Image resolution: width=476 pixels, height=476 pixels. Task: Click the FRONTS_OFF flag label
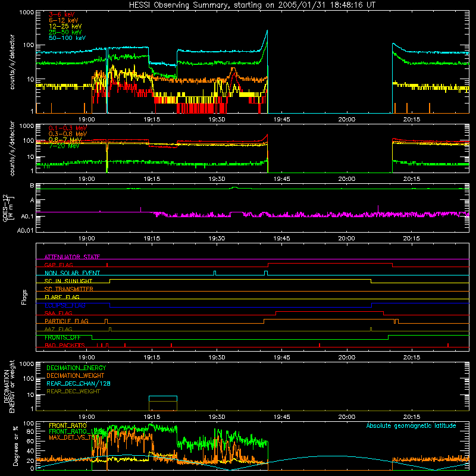62,337
